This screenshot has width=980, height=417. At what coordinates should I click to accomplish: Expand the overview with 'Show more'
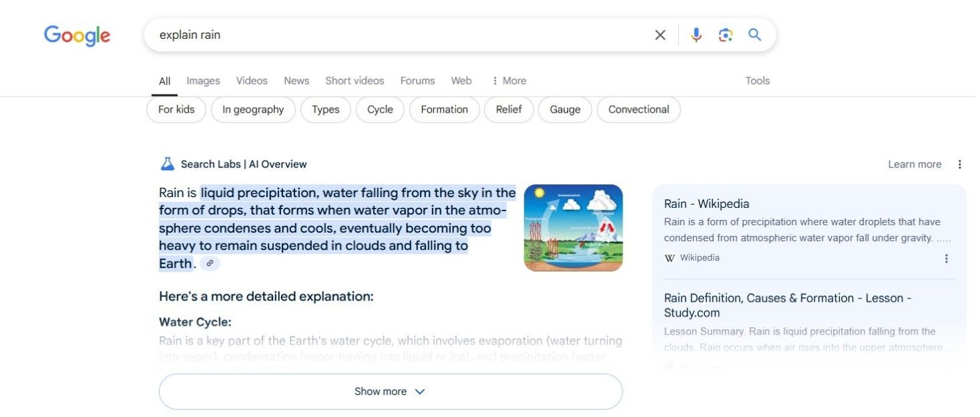tap(390, 392)
